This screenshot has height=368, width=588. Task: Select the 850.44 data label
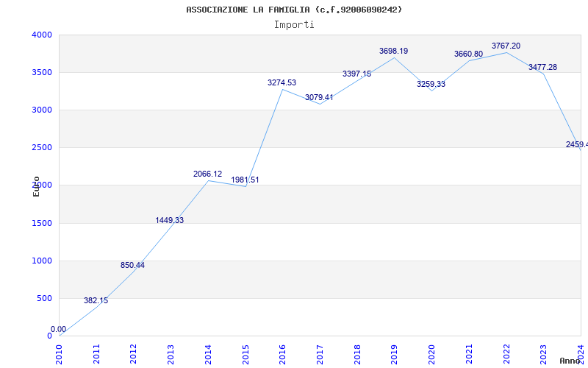pyautogui.click(x=132, y=265)
